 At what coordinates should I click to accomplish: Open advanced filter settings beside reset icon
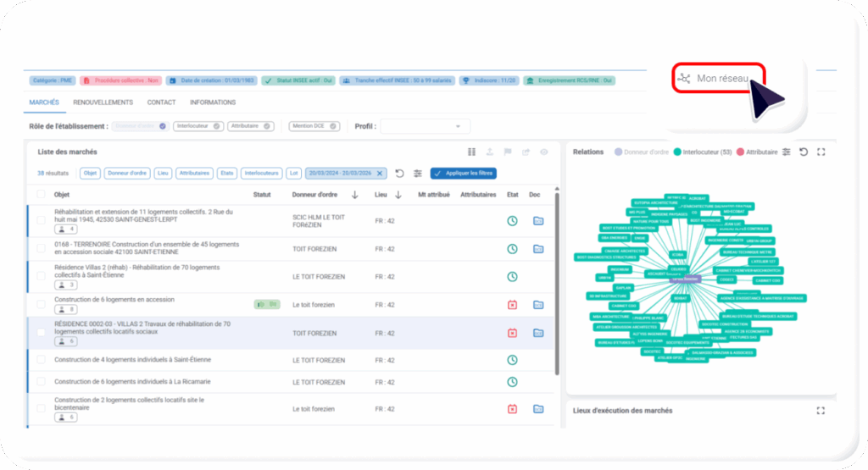tap(418, 173)
